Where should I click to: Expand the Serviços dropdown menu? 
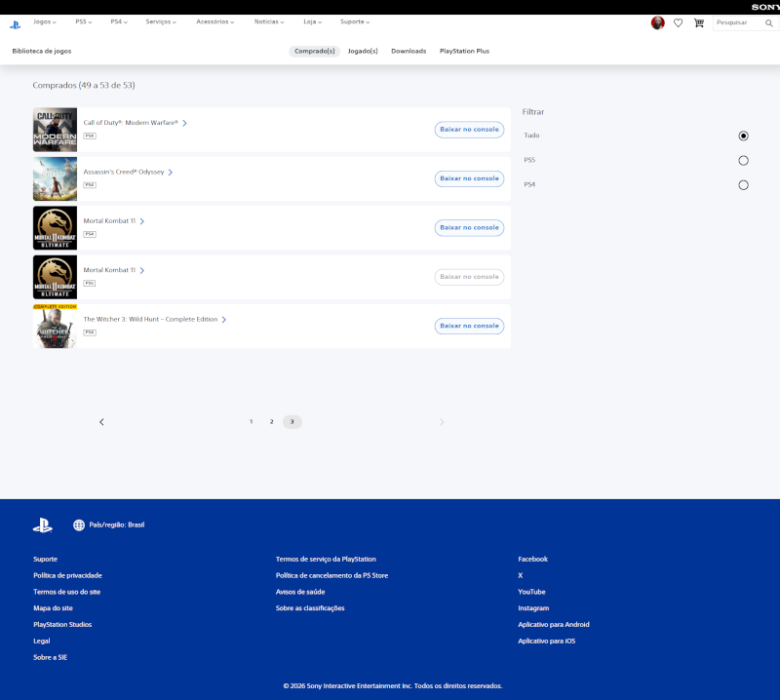coord(162,21)
